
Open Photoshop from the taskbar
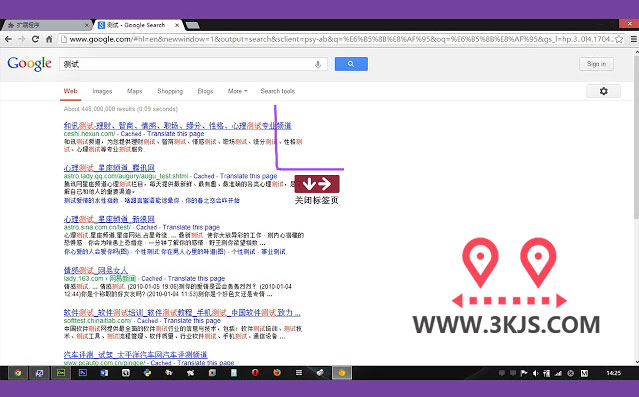coord(83,373)
